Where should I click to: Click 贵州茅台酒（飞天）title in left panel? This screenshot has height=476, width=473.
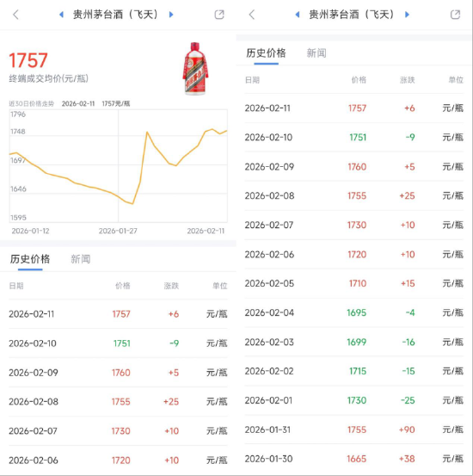pyautogui.click(x=116, y=15)
